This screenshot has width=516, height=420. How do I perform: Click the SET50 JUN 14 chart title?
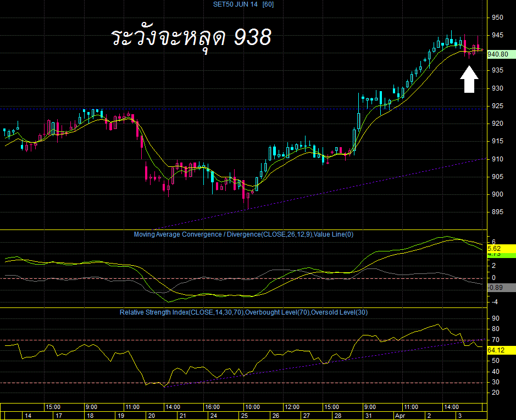pyautogui.click(x=243, y=4)
